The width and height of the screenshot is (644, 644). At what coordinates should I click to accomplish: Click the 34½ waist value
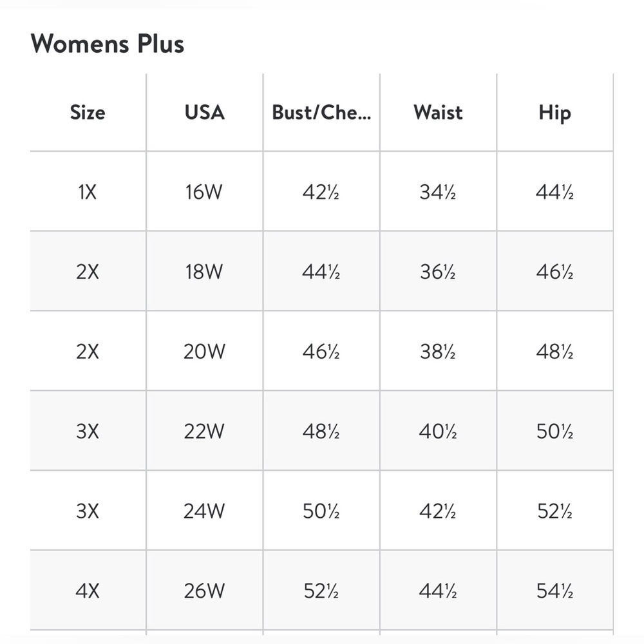pos(438,192)
